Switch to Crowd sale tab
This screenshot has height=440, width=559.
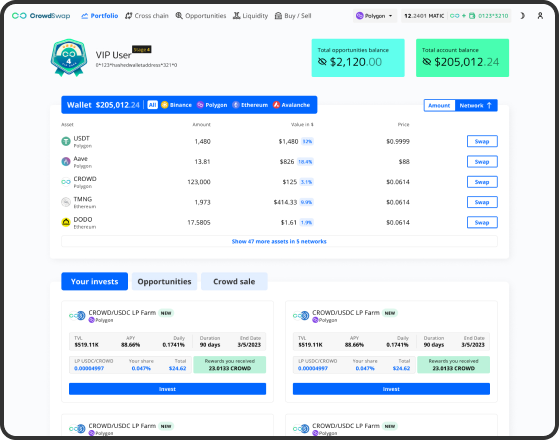(x=234, y=281)
